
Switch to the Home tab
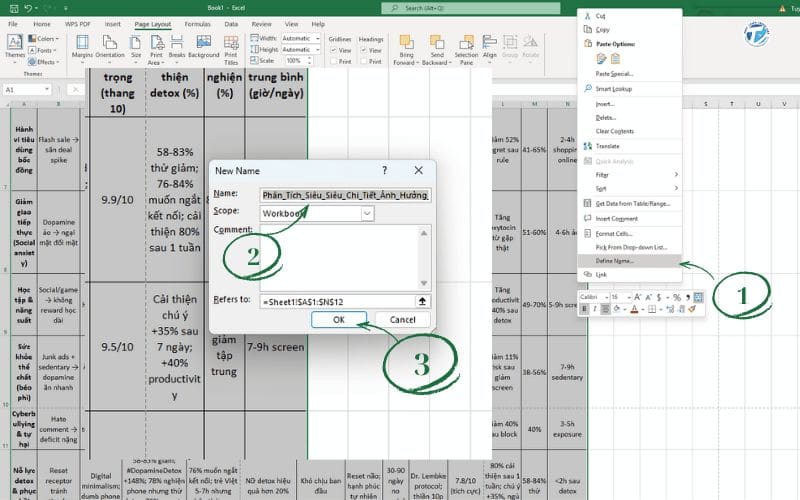tap(42, 24)
